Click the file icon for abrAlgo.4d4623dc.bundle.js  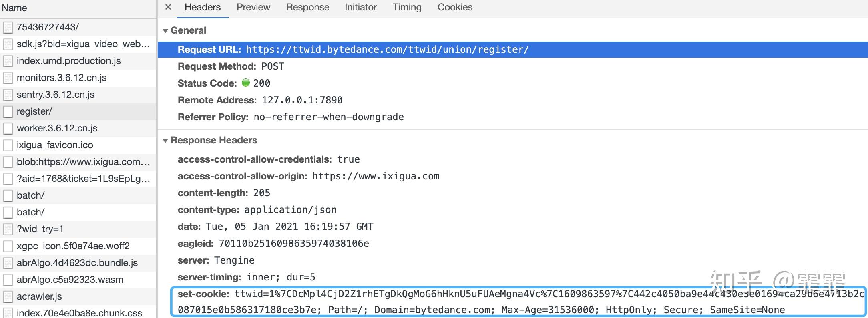pyautogui.click(x=8, y=263)
